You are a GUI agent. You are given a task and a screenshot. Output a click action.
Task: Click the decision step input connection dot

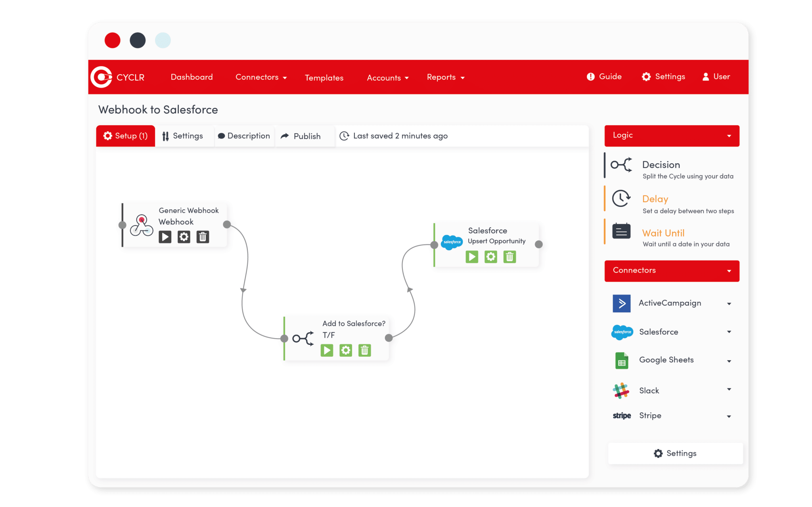pos(284,339)
